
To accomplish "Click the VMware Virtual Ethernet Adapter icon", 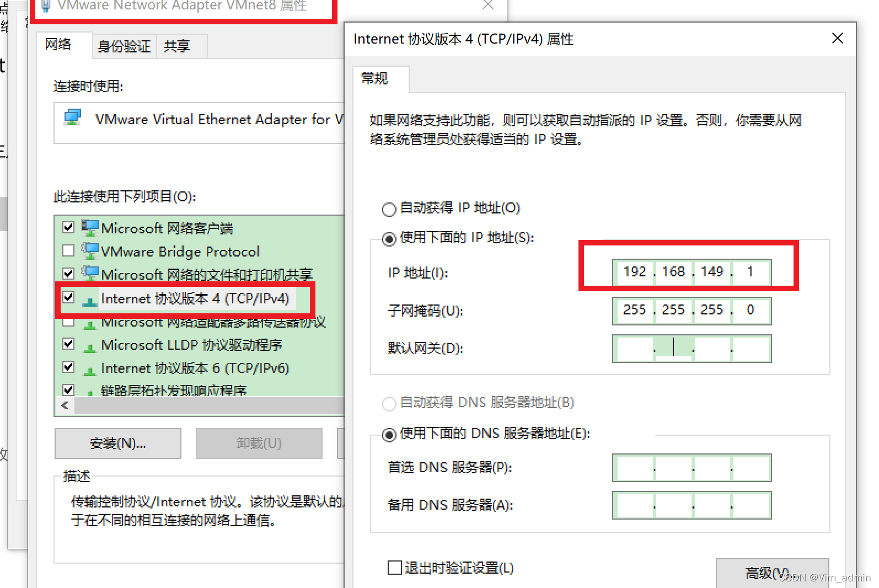I will (x=73, y=117).
